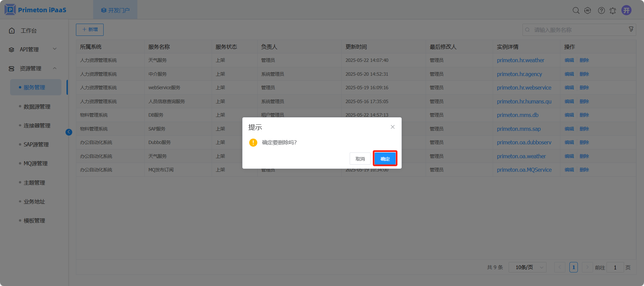Switch to the 开发门户 tab
This screenshot has height=286, width=644.
[115, 10]
